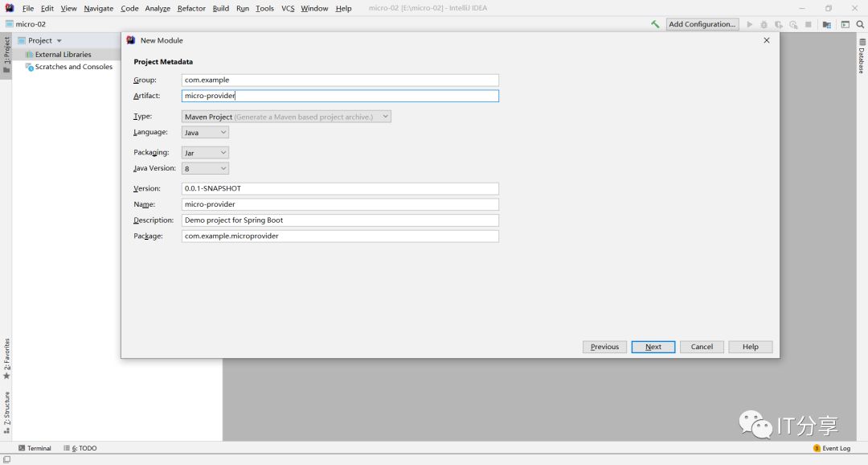Open the Tools menu
The height and width of the screenshot is (465, 868).
[264, 8]
